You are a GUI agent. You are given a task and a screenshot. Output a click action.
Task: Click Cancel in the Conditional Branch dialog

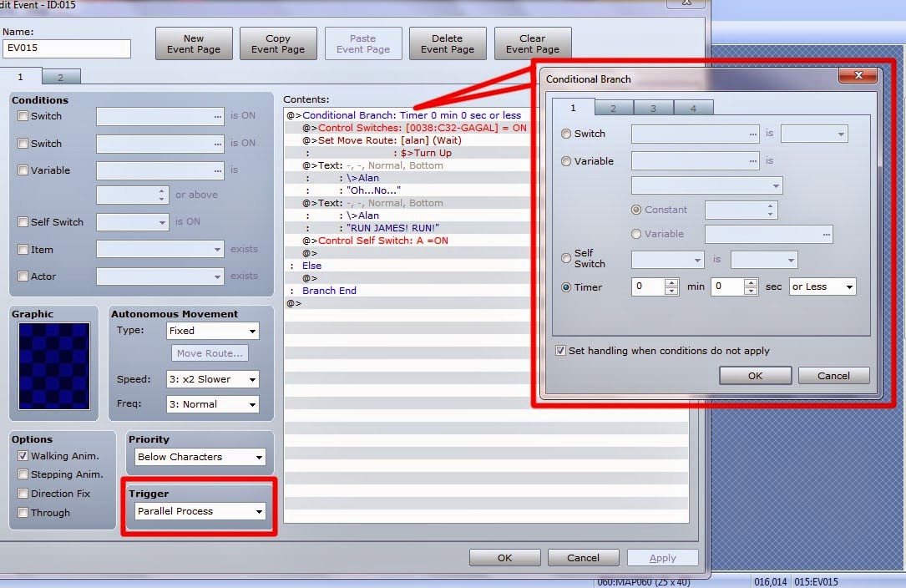tap(833, 376)
